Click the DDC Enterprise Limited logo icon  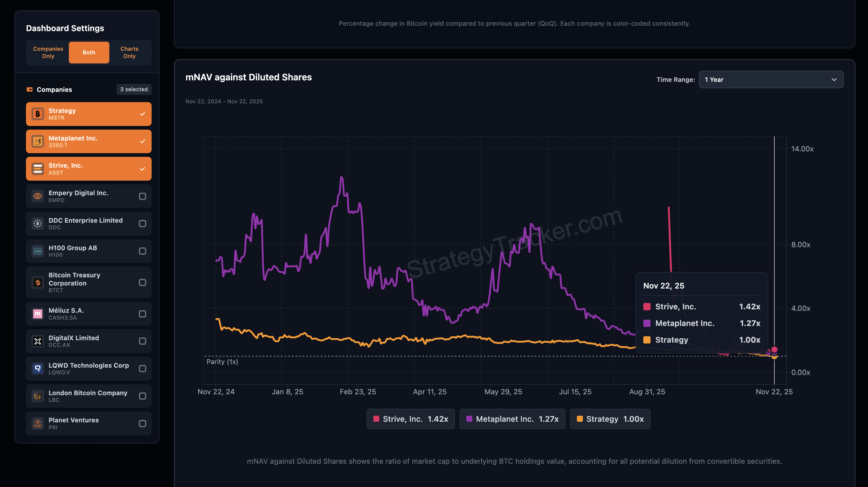[x=38, y=224]
